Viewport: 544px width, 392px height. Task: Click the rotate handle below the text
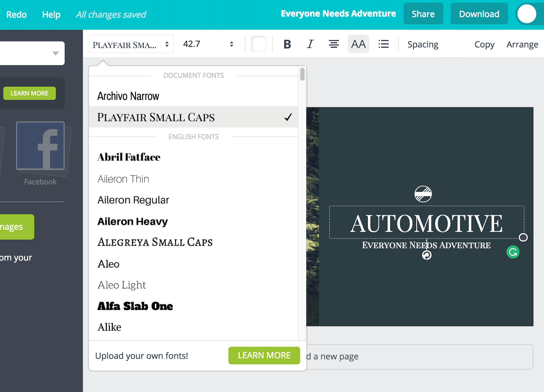click(426, 255)
